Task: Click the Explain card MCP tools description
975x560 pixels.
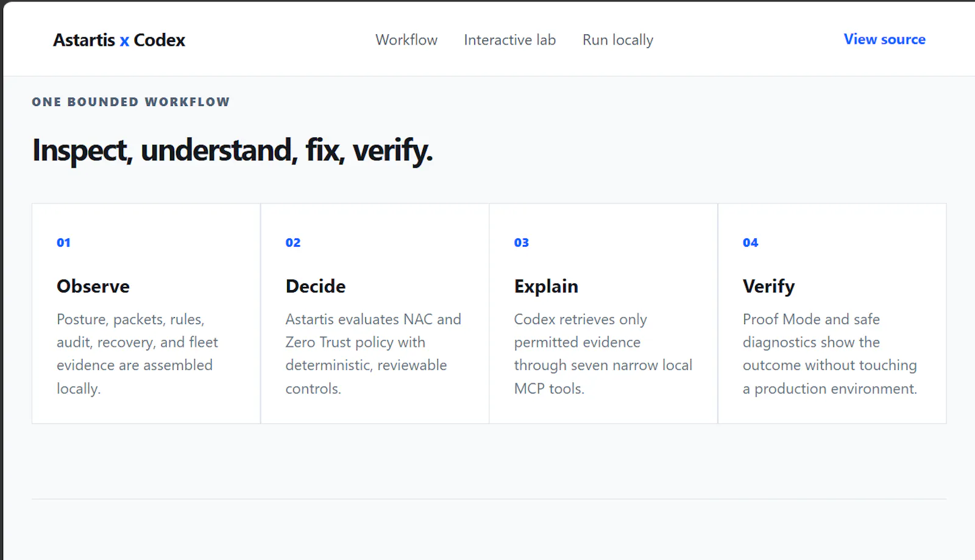Action: (x=603, y=353)
